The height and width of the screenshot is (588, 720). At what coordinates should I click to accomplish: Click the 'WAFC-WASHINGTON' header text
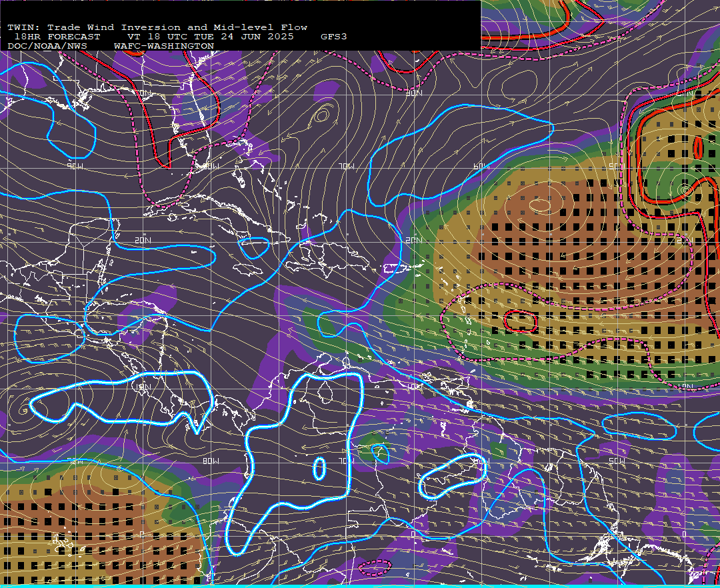click(164, 47)
